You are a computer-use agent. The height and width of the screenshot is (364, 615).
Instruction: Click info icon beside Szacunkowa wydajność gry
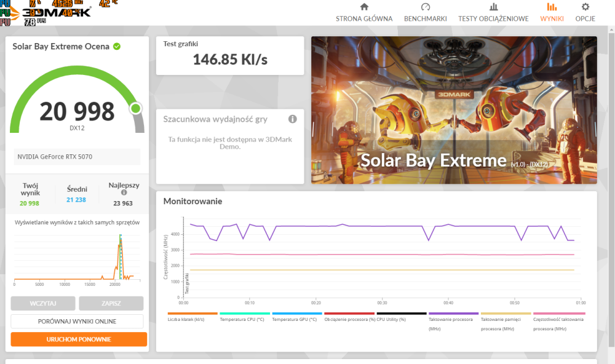pos(293,119)
